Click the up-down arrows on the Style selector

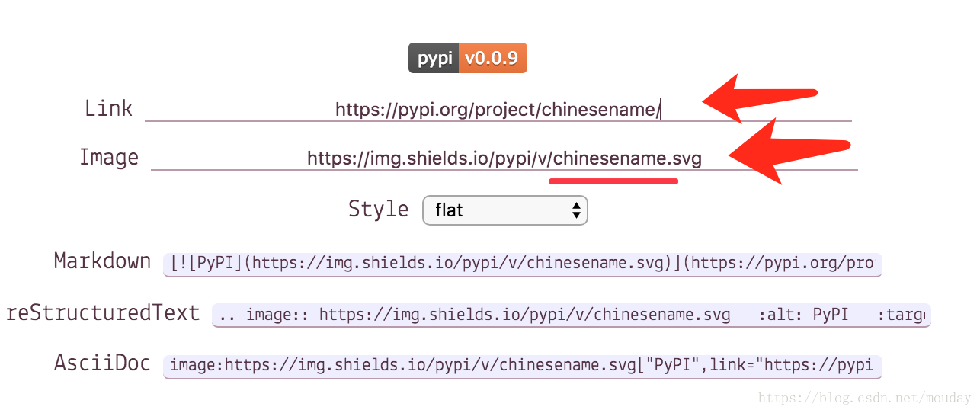[577, 210]
